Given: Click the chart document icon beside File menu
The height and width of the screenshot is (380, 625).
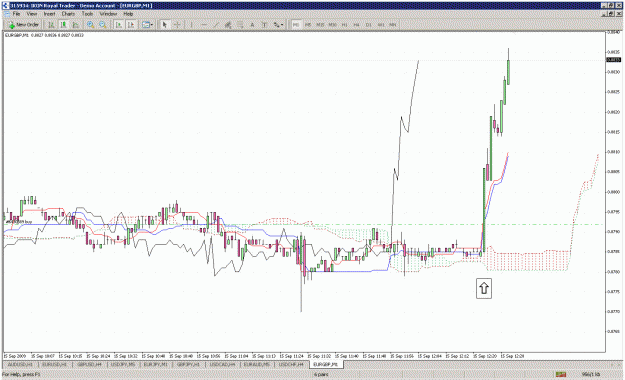Looking at the screenshot, I should pyautogui.click(x=6, y=14).
